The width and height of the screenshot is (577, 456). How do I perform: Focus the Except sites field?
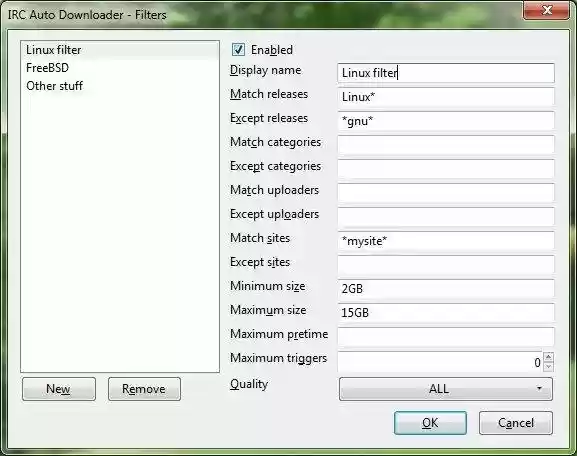tap(446, 265)
